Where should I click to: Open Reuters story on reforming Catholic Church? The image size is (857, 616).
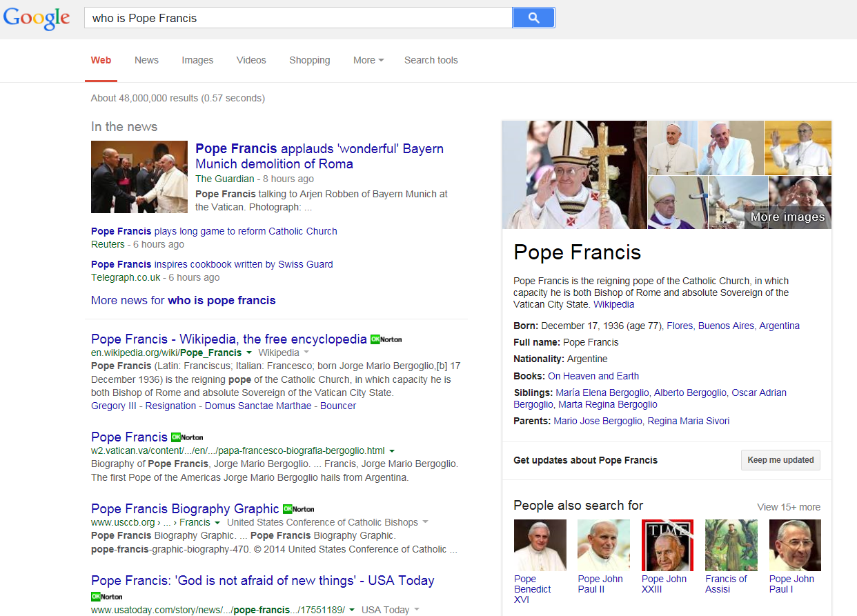tap(214, 231)
